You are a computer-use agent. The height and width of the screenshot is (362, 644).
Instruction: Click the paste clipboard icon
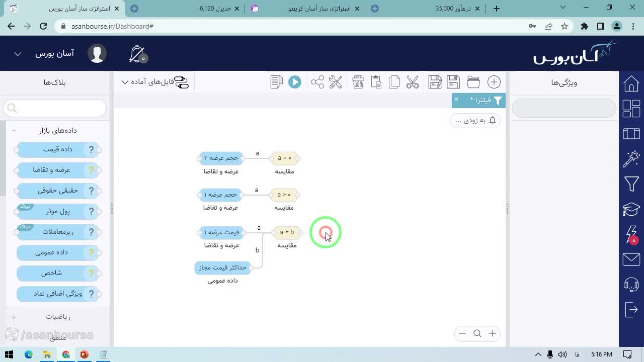(x=376, y=82)
